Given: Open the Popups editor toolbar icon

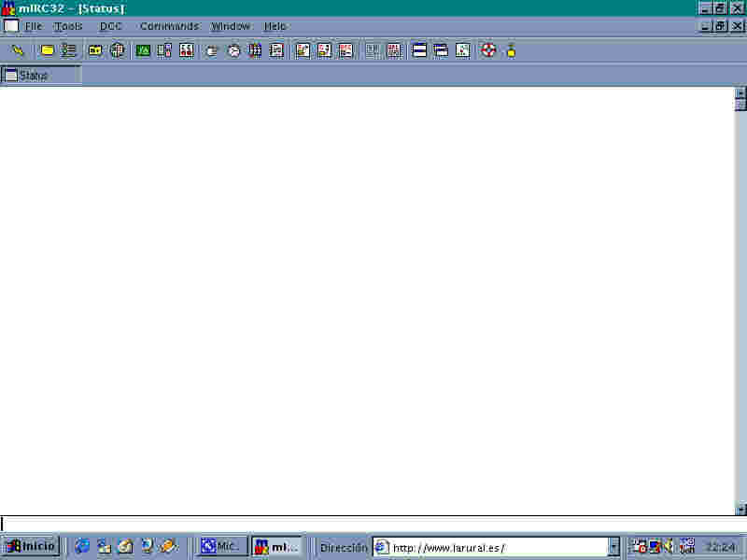Looking at the screenshot, I should pyautogui.click(x=164, y=50).
